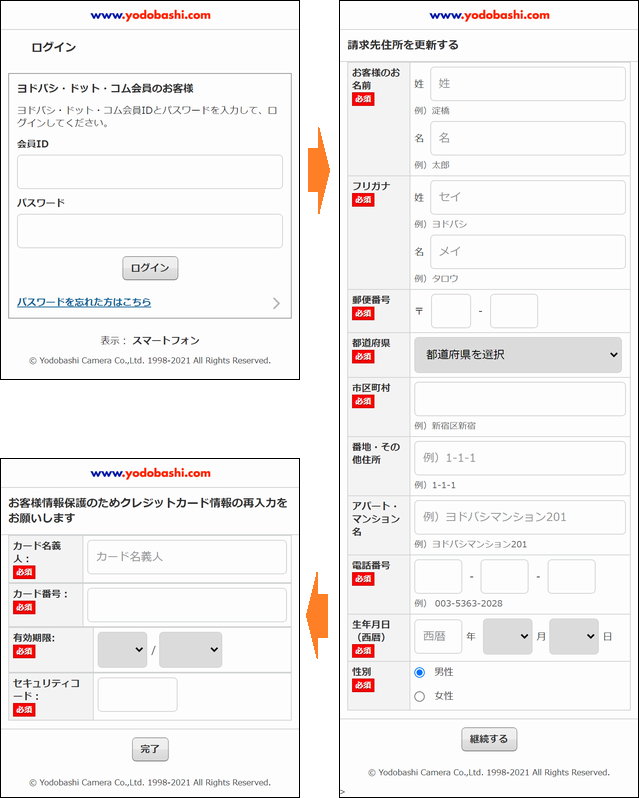Select the 女性 radio button
Viewport: 639px width, 798px height.
point(420,695)
